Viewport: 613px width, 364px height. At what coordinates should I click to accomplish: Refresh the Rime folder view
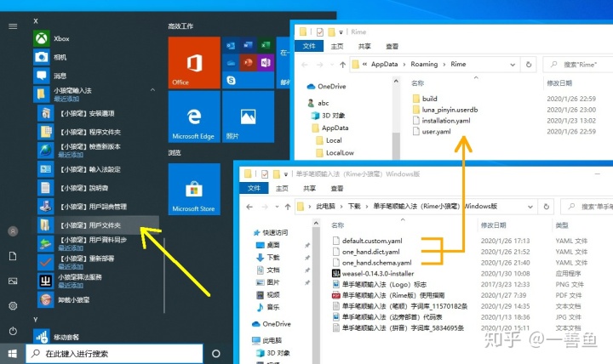[529, 65]
